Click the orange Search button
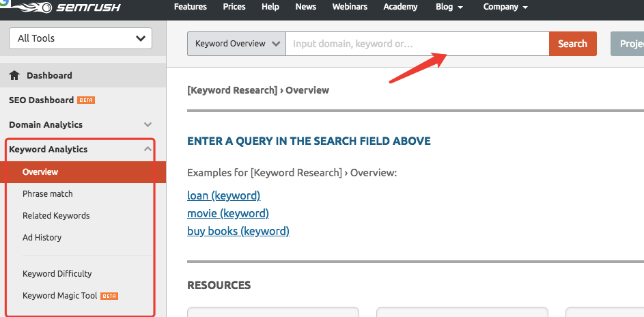This screenshot has width=644, height=317. (572, 44)
